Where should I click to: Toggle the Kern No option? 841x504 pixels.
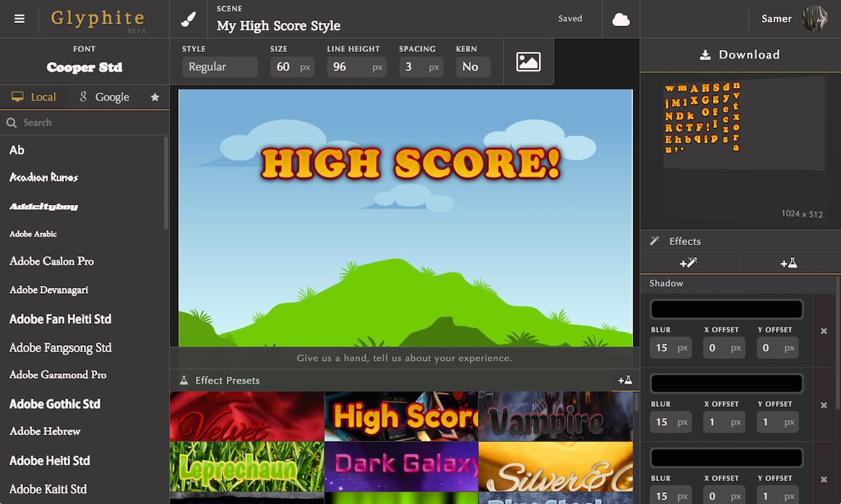pos(473,67)
